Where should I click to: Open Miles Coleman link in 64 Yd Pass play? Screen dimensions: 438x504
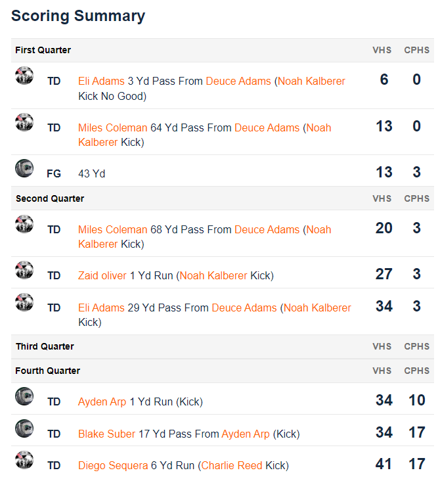113,127
